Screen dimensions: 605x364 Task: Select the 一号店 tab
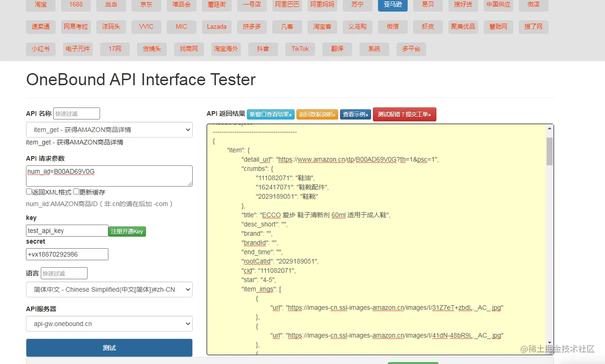point(252,4)
